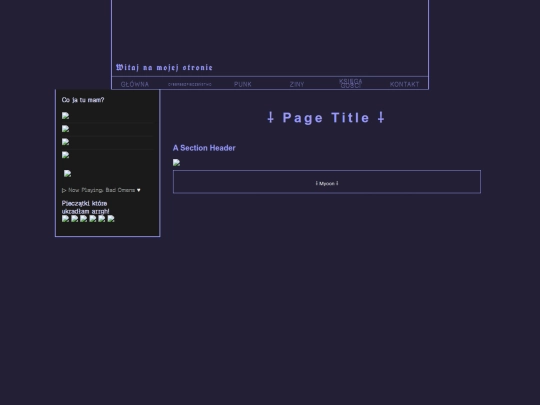
Task: Click broken image under 'A Section Header'
Action: 176,163
